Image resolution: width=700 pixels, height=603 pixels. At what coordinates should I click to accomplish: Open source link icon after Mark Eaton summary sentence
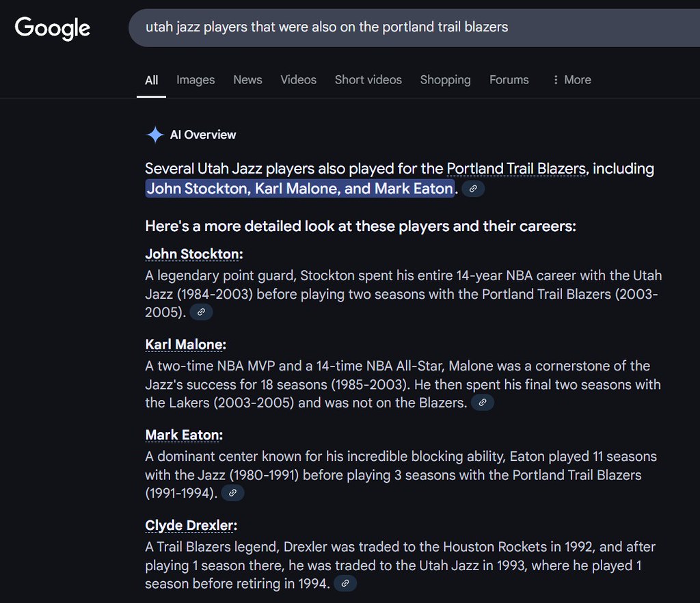click(x=473, y=189)
